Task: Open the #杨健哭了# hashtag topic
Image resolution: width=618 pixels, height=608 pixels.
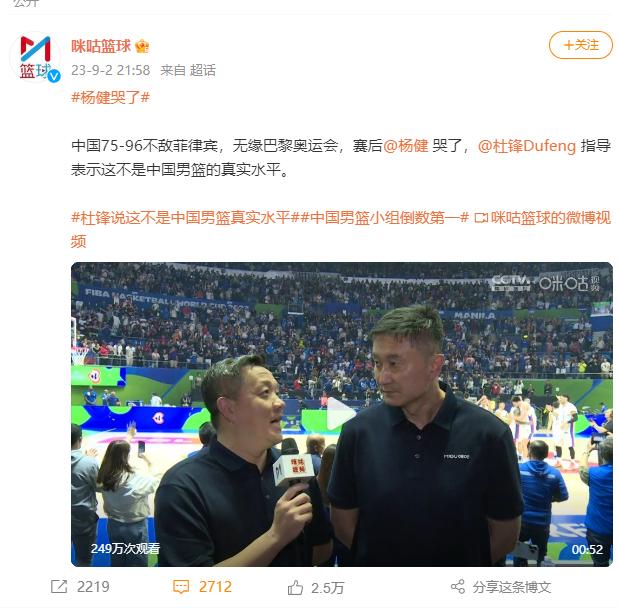Action: pyautogui.click(x=110, y=97)
